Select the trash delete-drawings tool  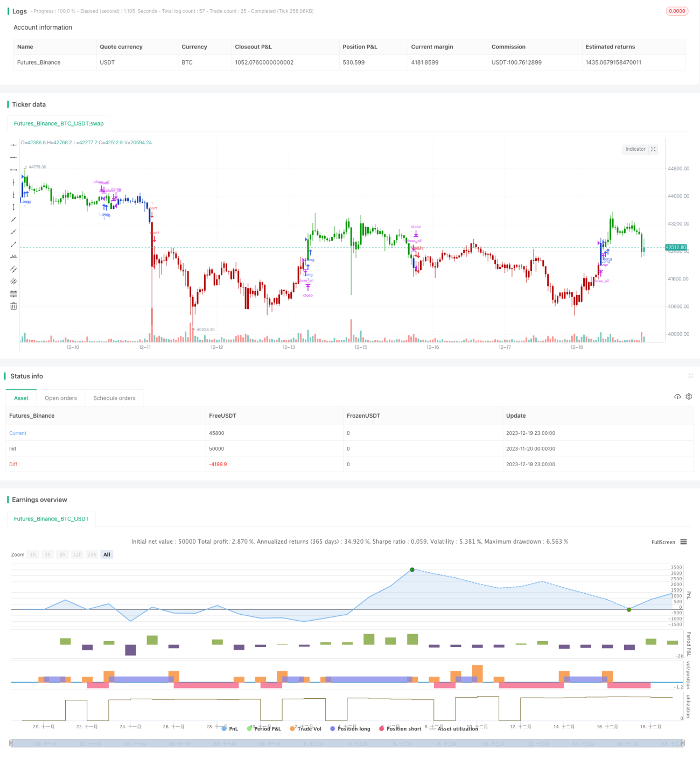[13, 306]
